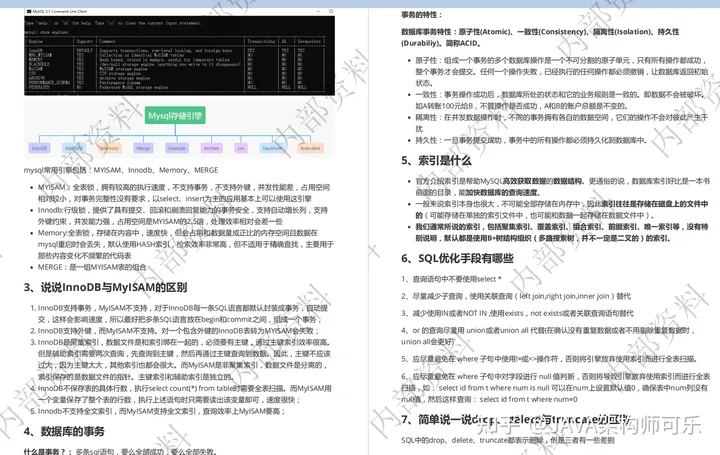Image resolution: width=720 pixels, height=455 pixels.
Task: Click the line starting 5、应尽量避免在 where 子句中使用!=
Action: point(549,359)
